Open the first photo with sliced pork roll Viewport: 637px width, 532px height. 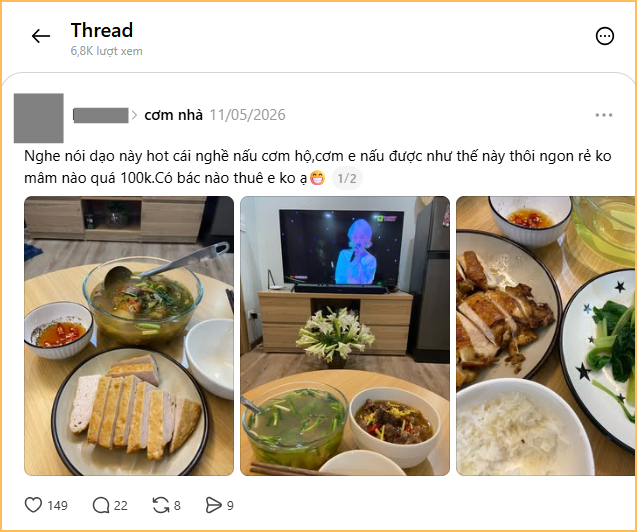[x=129, y=336]
